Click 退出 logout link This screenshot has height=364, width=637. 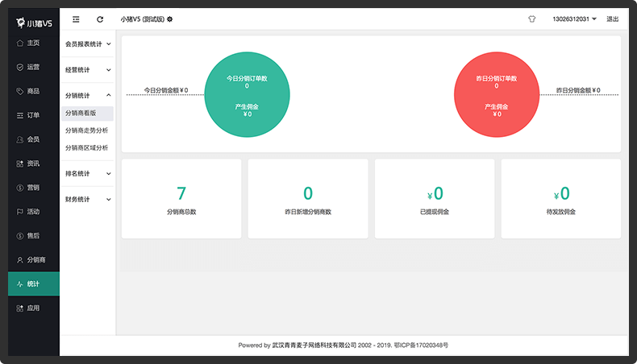point(612,19)
